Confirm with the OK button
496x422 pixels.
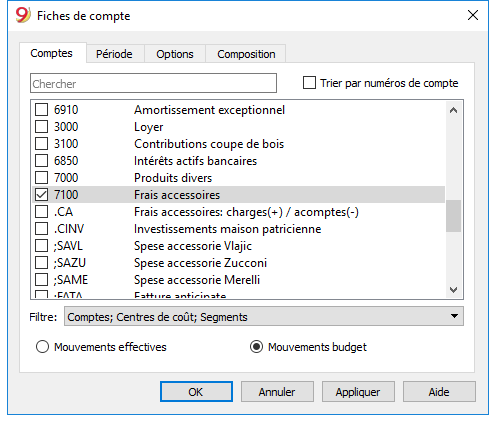tap(196, 392)
